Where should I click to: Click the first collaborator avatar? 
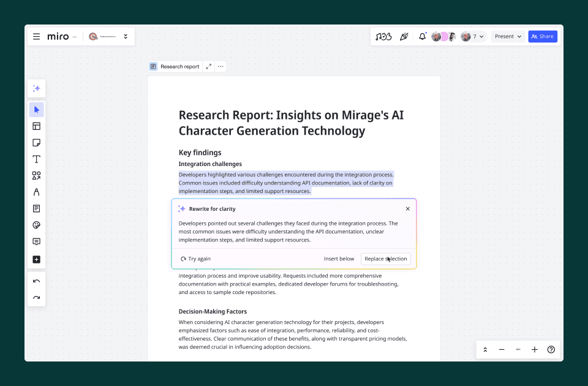coord(435,36)
